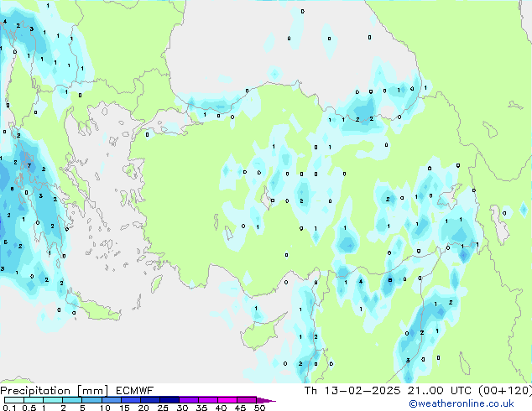Viewport: 532px width, 411px height.
Task: Click the 'Th 13-02-2025' forecast date text
Action: (x=352, y=391)
